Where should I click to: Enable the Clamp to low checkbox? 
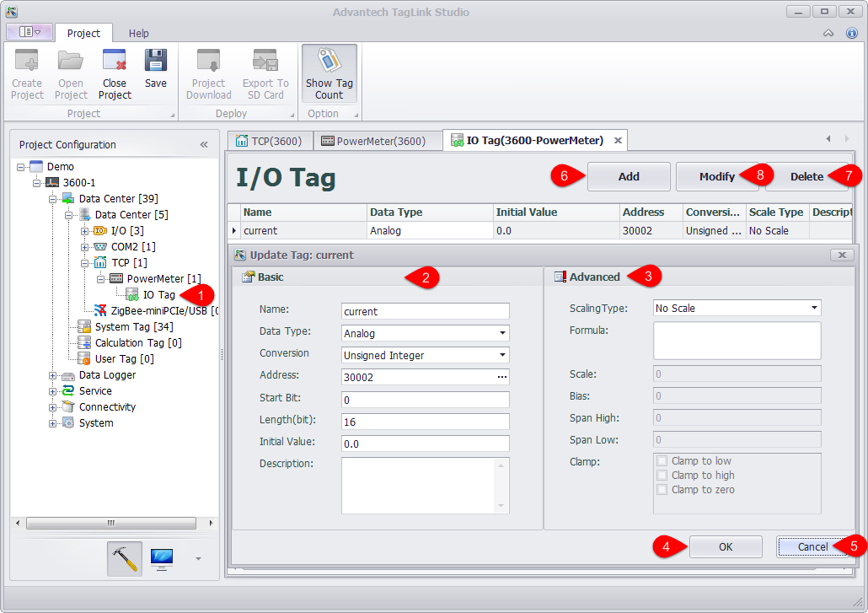[662, 461]
